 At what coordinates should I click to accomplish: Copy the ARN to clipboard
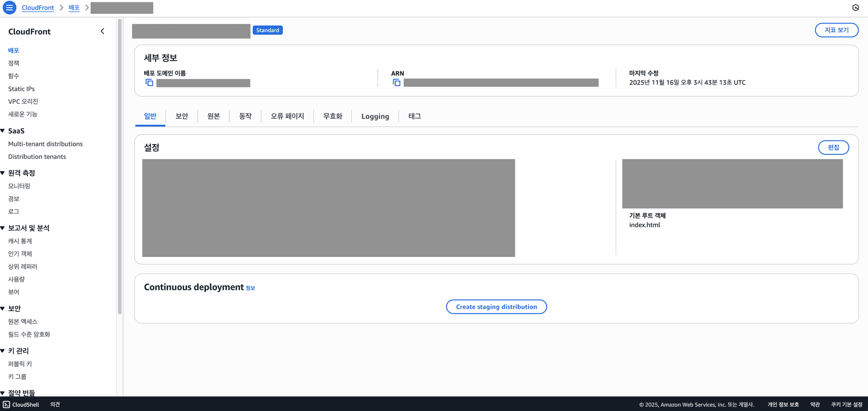point(396,83)
